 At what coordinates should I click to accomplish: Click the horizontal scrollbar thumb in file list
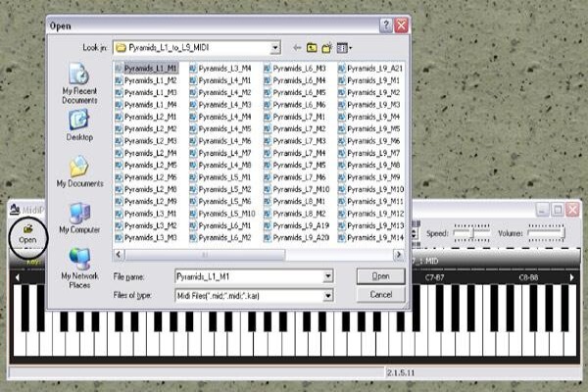coord(205,255)
